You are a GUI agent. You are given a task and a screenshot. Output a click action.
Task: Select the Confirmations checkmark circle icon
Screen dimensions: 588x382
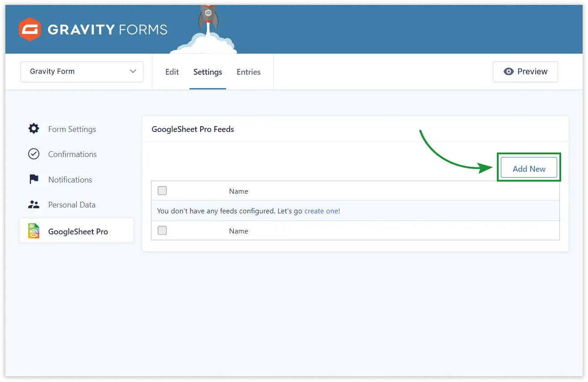pos(34,154)
